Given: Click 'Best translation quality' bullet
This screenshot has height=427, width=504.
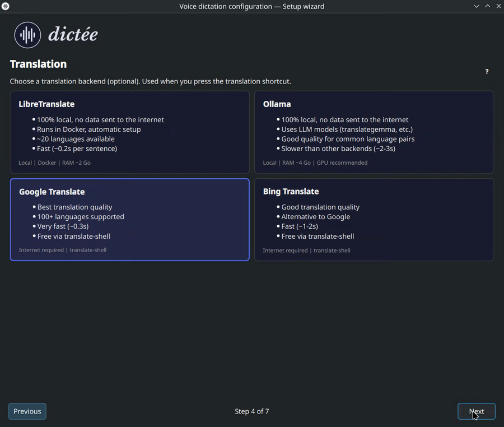Looking at the screenshot, I should [x=74, y=207].
